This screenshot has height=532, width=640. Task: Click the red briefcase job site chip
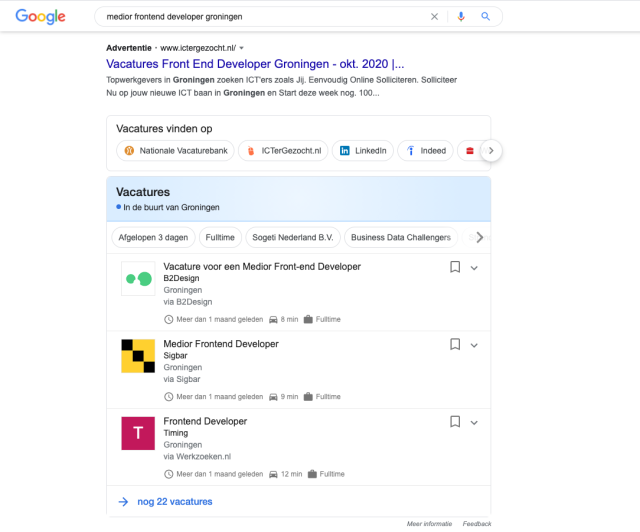[x=470, y=151]
